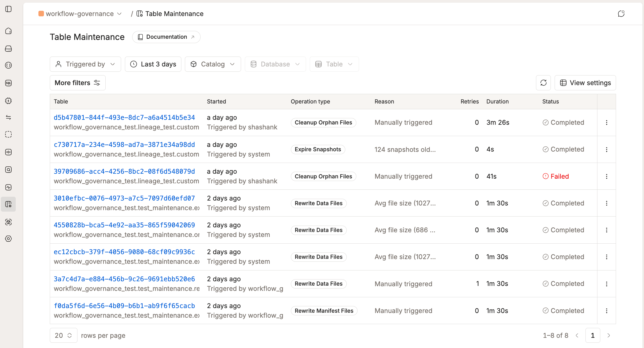
Task: Go to next page arrow
Action: [x=608, y=335]
